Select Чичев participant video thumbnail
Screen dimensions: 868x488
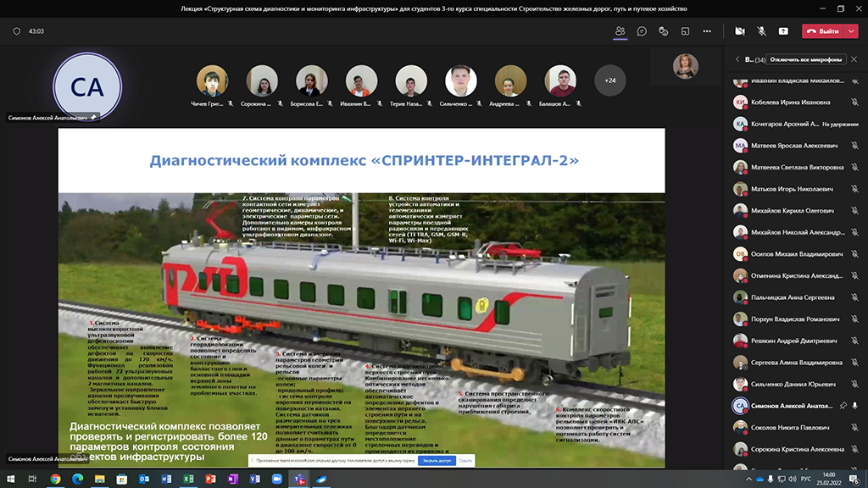tap(212, 80)
